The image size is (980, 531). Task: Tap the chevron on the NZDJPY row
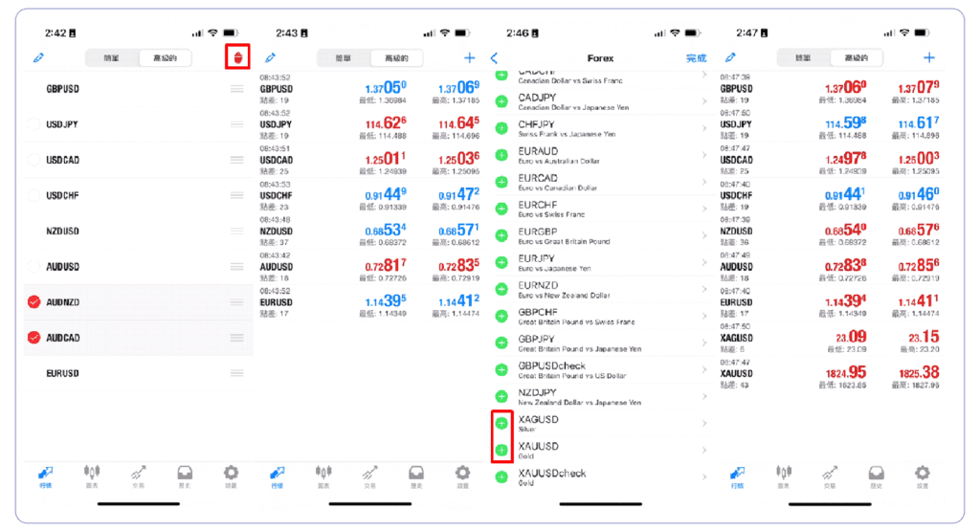click(704, 397)
